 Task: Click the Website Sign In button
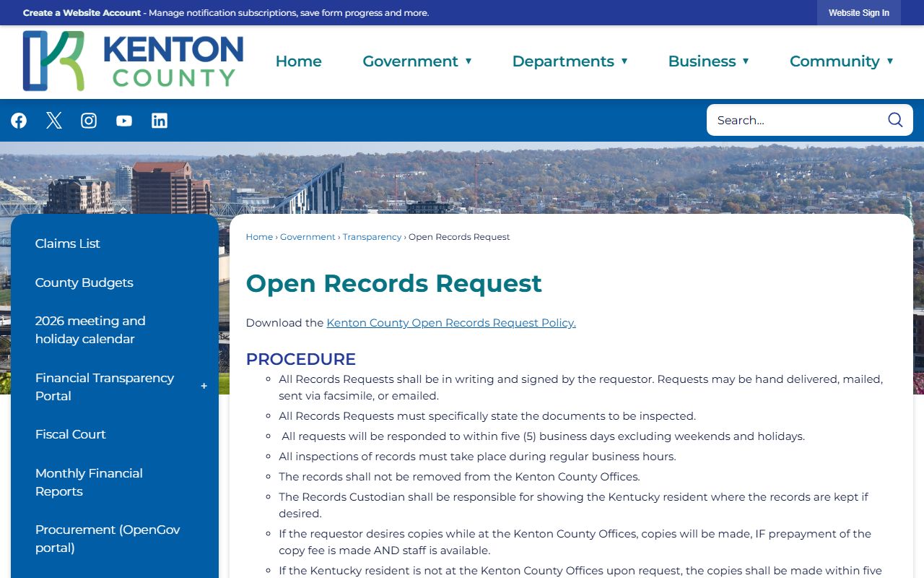(x=859, y=13)
